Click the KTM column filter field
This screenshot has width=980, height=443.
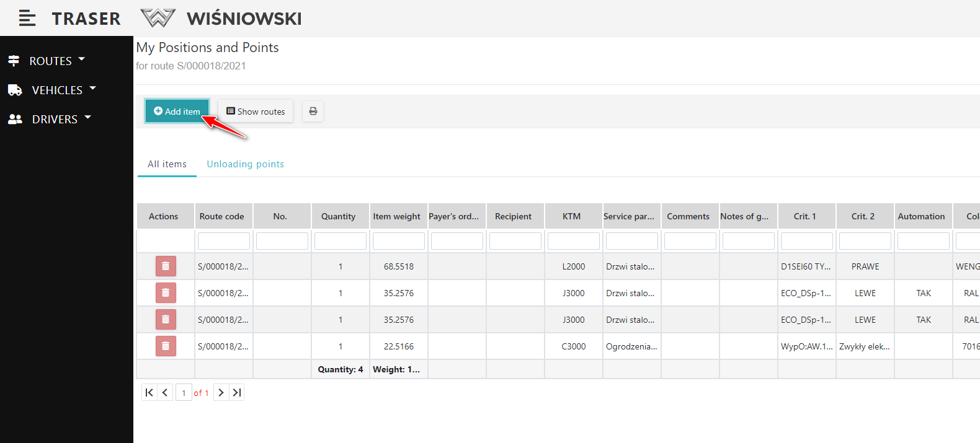[573, 241]
